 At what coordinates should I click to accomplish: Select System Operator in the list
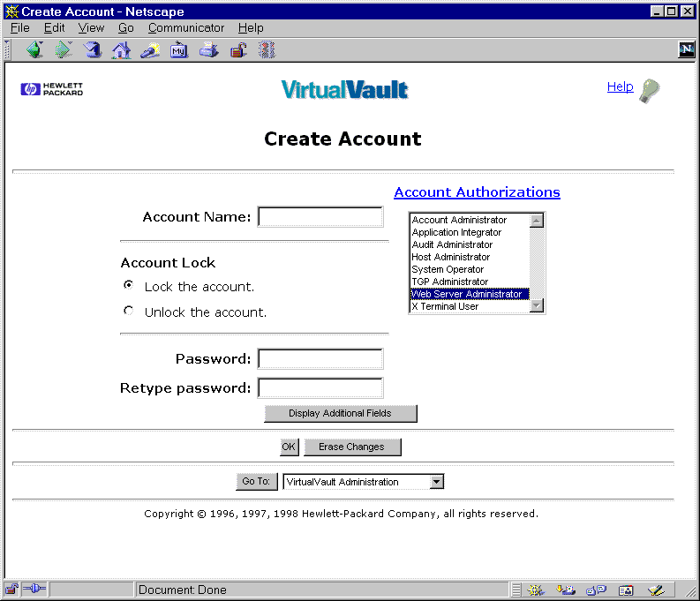coord(470,269)
